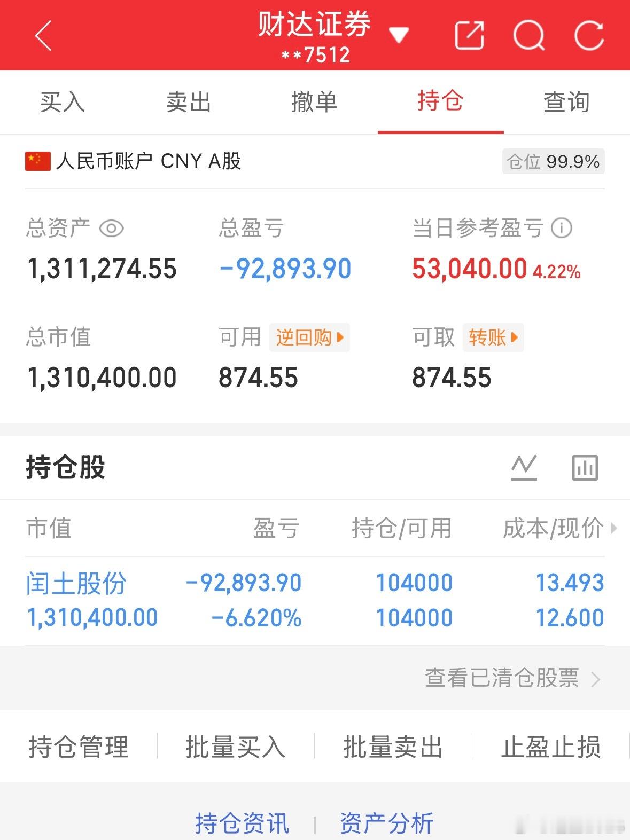This screenshot has height=840, width=630.
Task: Tap 批量卖出
Action: [x=393, y=747]
